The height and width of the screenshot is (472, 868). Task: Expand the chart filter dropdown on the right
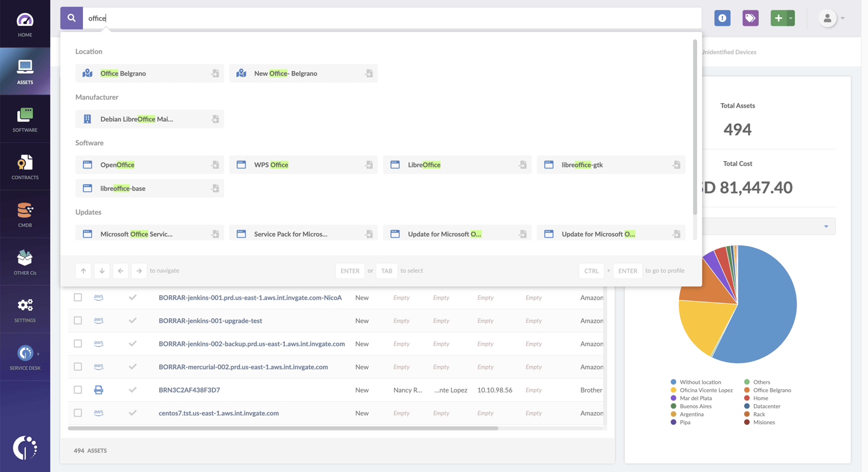tap(827, 226)
